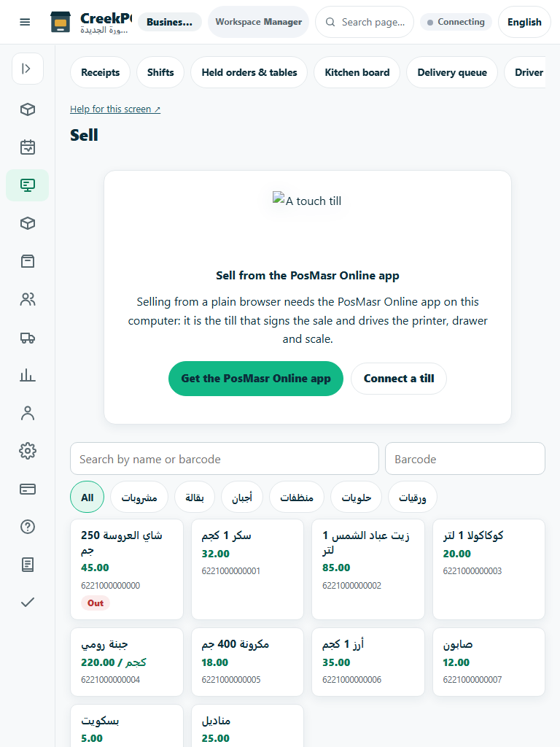Open the bar chart reports sidebar icon

coord(28,375)
